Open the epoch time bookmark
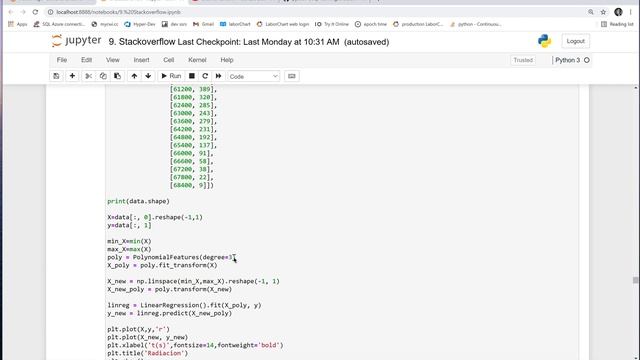The width and height of the screenshot is (640, 360). tap(371, 24)
